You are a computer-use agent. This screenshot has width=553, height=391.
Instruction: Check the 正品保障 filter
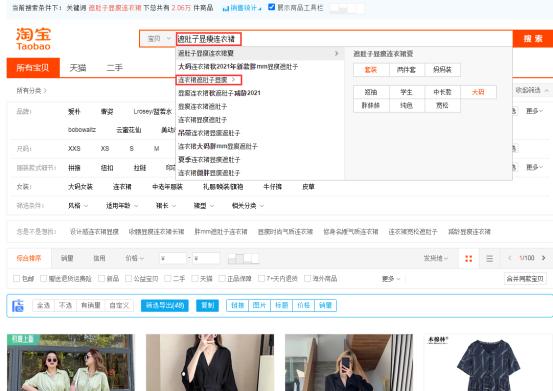tap(222, 279)
